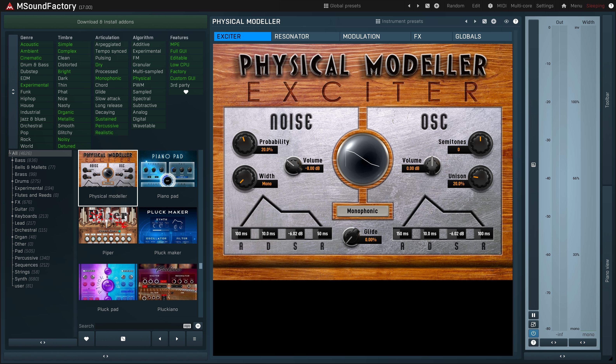Viewport: 616px width, 364px height.
Task: Click the instrument presets randomize dice icon
Action: point(484,21)
